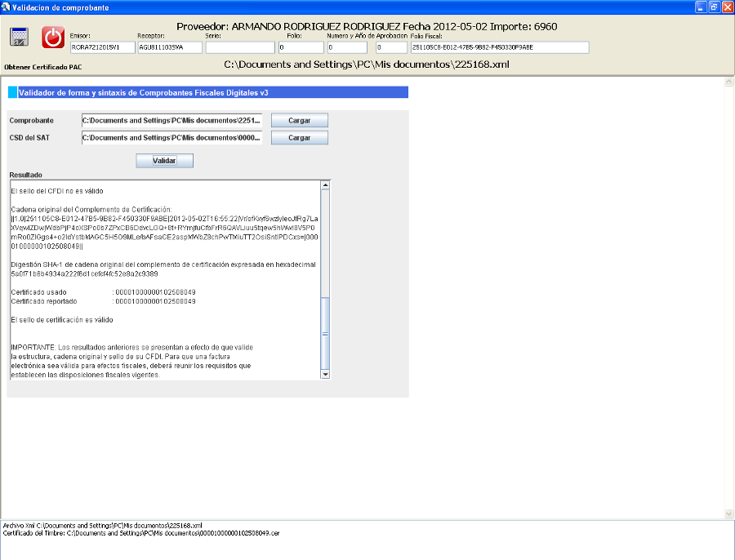Click the empty Serie field
The width and height of the screenshot is (735, 560).
239,47
